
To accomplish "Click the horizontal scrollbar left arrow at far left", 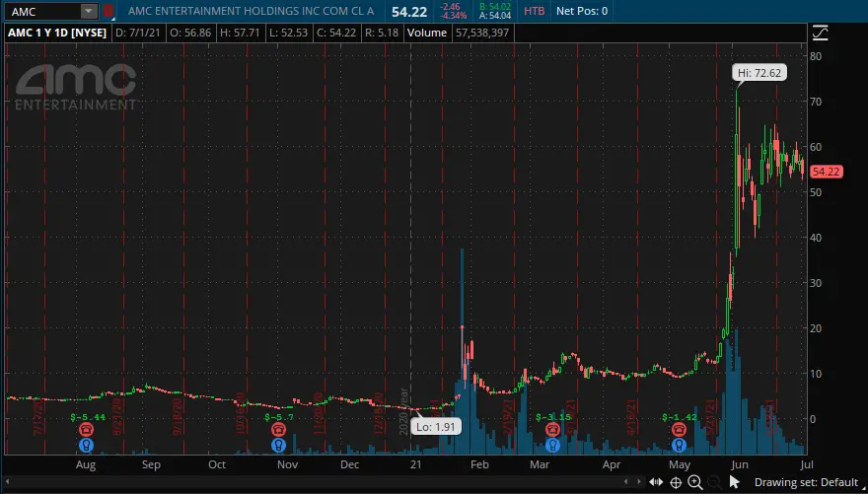I will (x=8, y=482).
